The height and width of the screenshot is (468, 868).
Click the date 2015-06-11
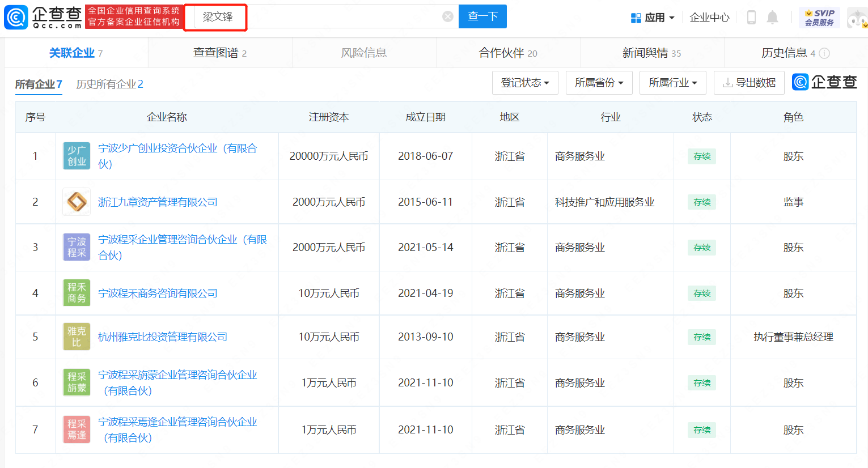point(425,202)
